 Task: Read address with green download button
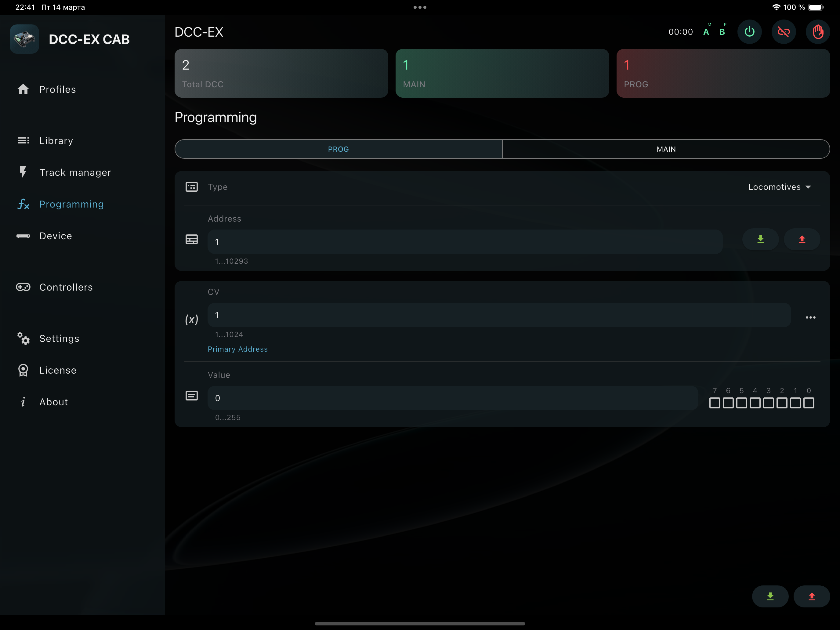pos(760,239)
